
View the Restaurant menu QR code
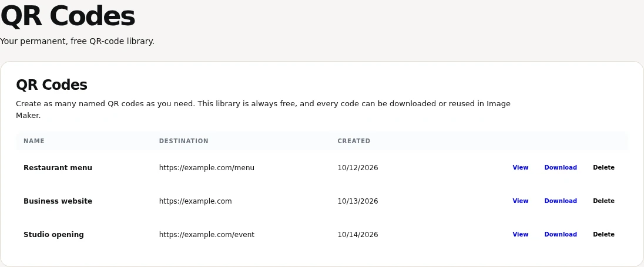click(x=521, y=167)
